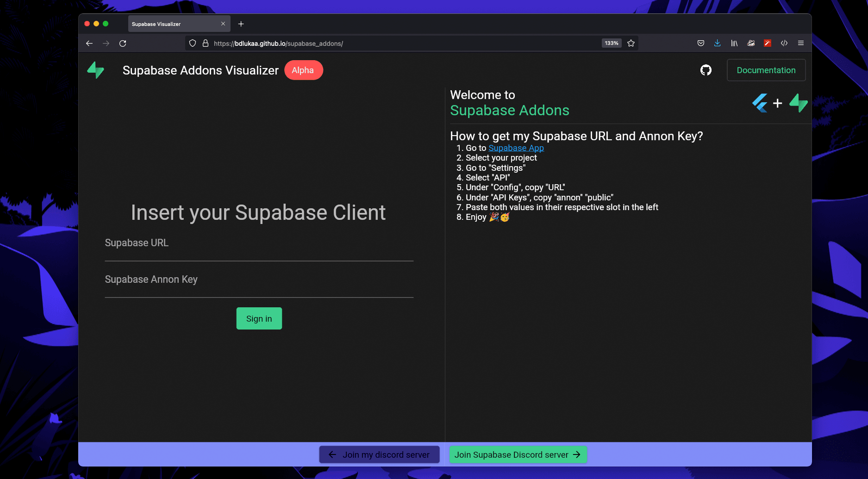Screen dimensions: 868x479
Task: Open a new browser tab
Action: point(241,24)
